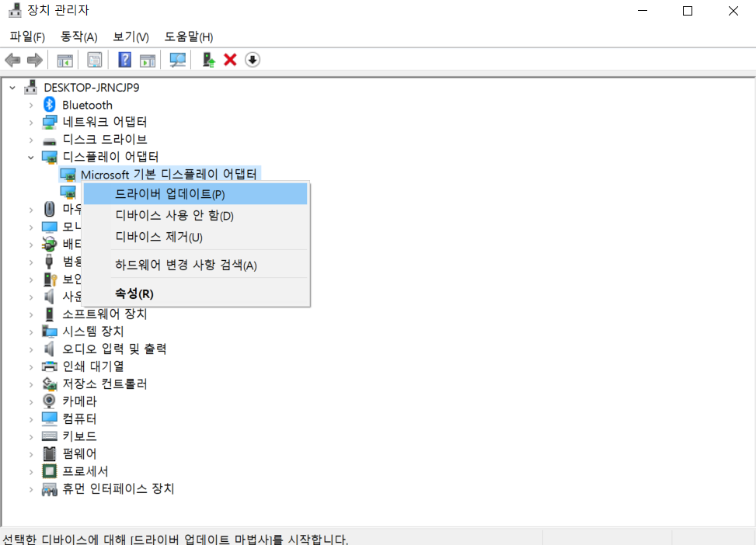
Task: Click the red X Uninstall device icon
Action: (231, 60)
